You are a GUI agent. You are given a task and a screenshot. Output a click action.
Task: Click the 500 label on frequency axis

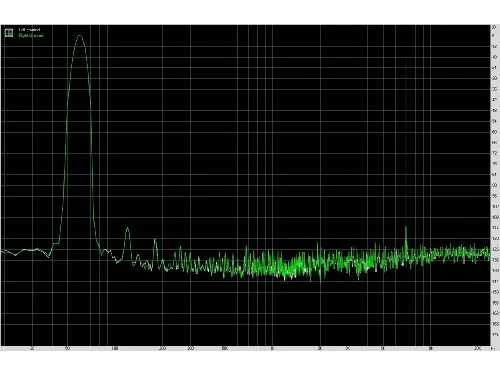click(x=225, y=349)
